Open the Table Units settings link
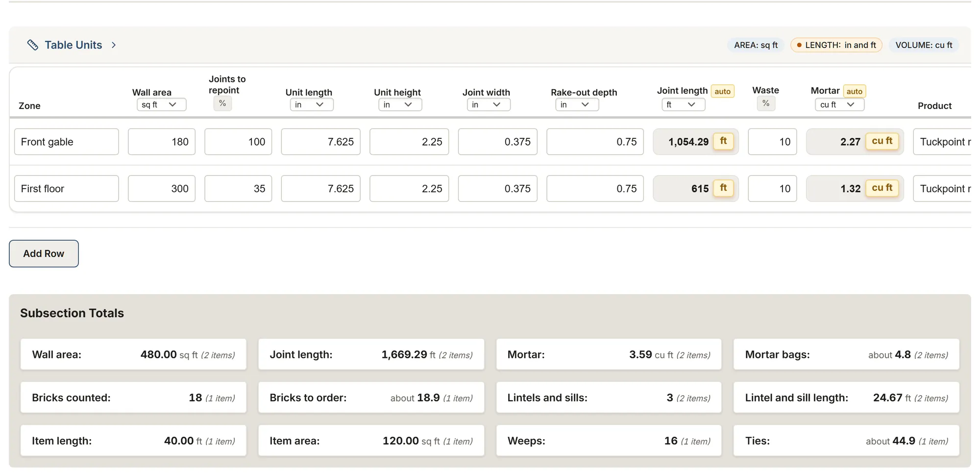This screenshot has width=980, height=476. point(73,45)
